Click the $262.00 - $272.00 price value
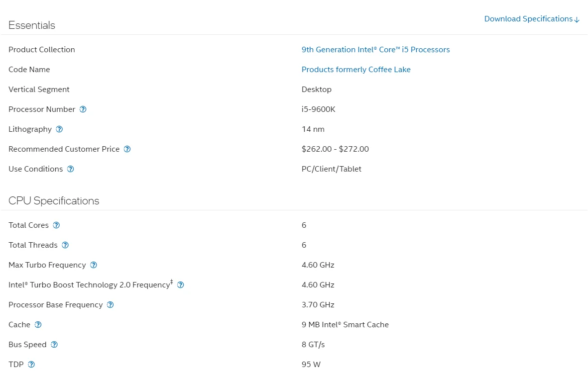Screen dimensions: 588x374 pos(335,149)
